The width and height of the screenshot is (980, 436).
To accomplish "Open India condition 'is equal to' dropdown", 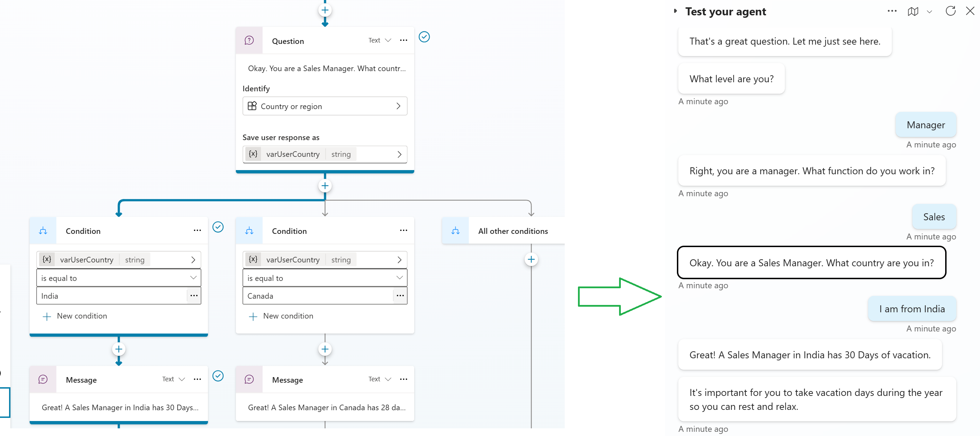I will pyautogui.click(x=118, y=278).
